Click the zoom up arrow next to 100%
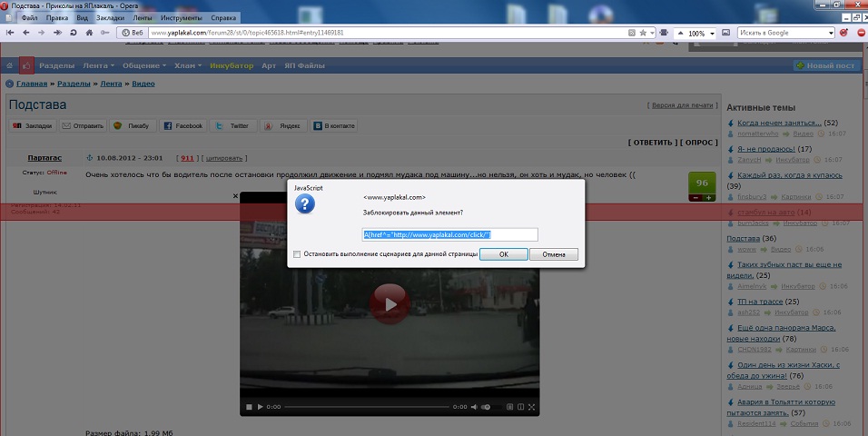 tap(680, 33)
